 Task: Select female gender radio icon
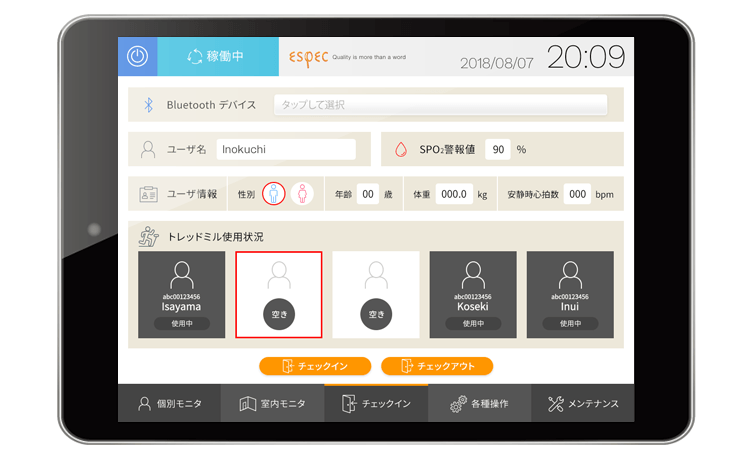coord(303,194)
